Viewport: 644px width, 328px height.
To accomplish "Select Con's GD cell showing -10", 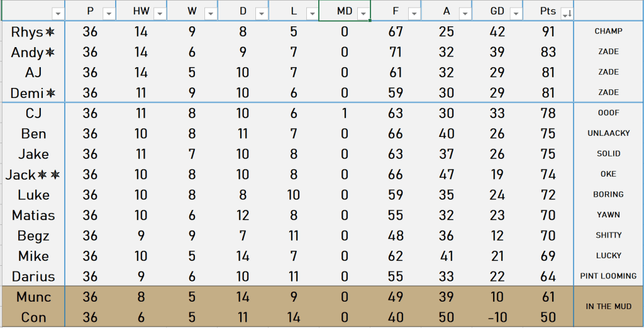I will pyautogui.click(x=497, y=317).
